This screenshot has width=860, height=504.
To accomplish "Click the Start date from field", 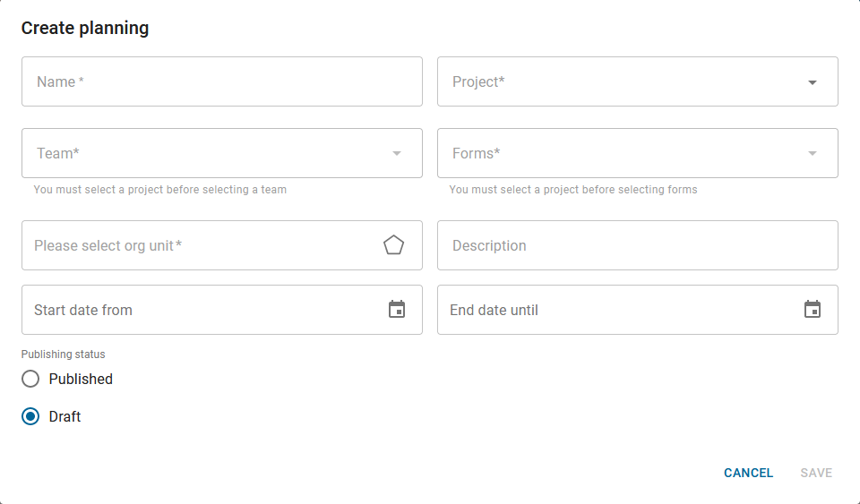I will [222, 310].
